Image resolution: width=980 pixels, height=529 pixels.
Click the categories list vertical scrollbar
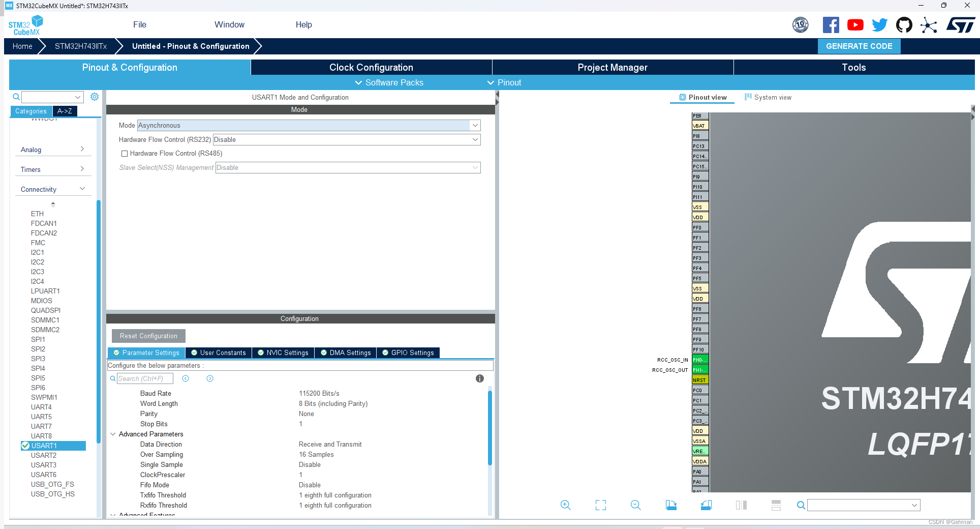(99, 321)
